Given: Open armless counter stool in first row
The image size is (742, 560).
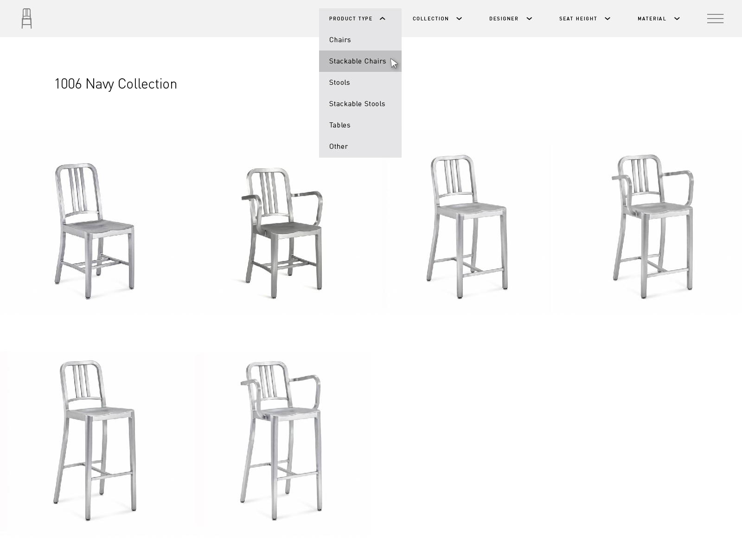Looking at the screenshot, I should point(467,226).
